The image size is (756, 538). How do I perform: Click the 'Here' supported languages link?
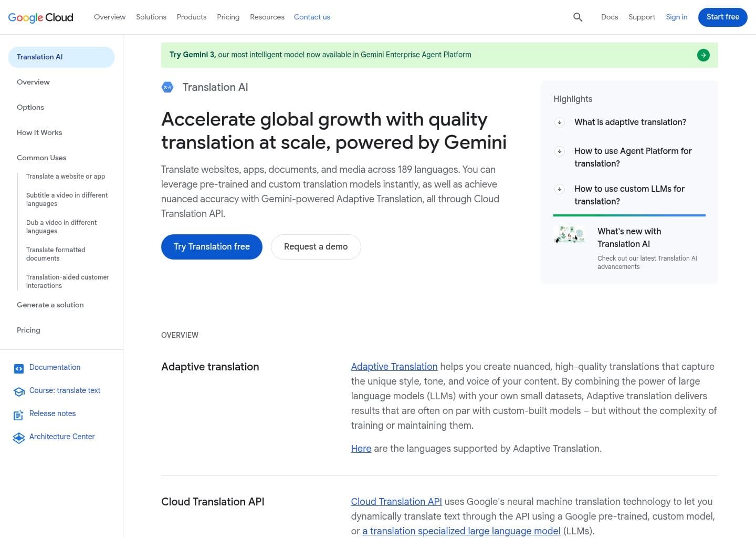point(361,449)
